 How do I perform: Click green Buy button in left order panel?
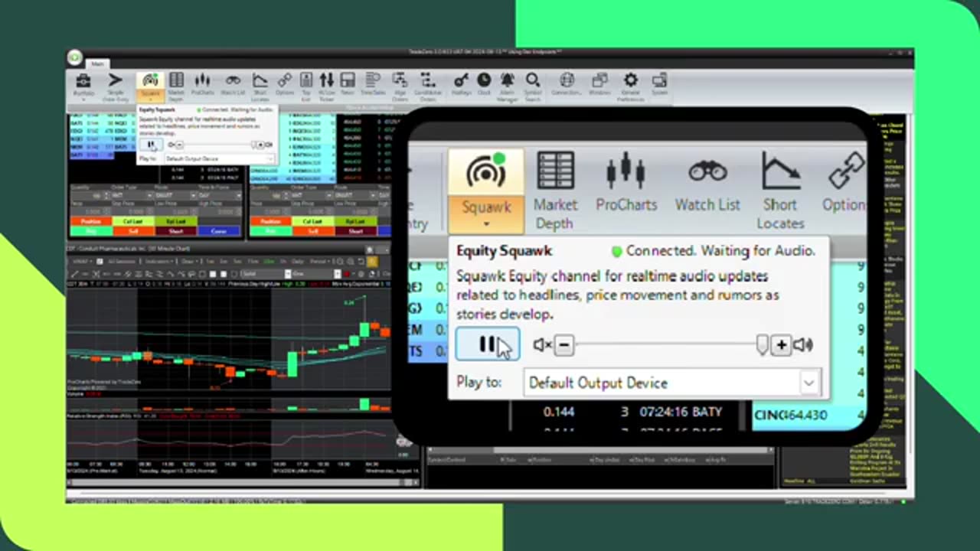91,231
